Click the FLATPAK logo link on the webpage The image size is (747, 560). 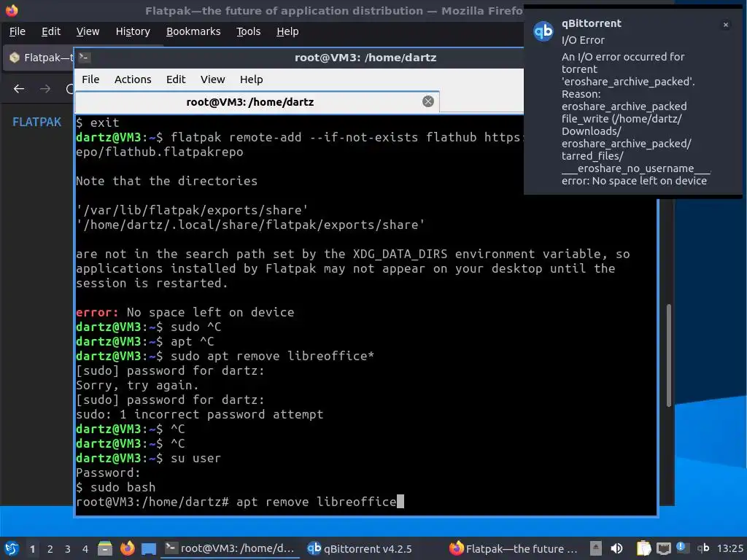[x=36, y=122]
